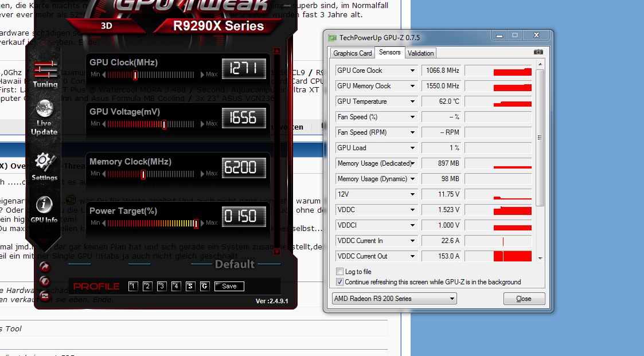The image size is (644, 356).
Task: Open VDDC Current Out dropdown
Action: tap(412, 256)
